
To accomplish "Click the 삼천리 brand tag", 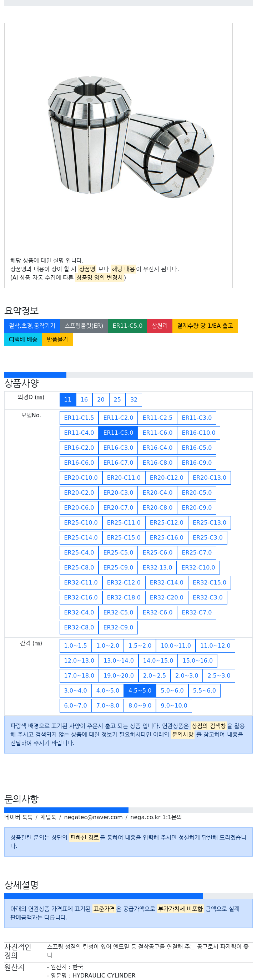I will [x=160, y=326].
